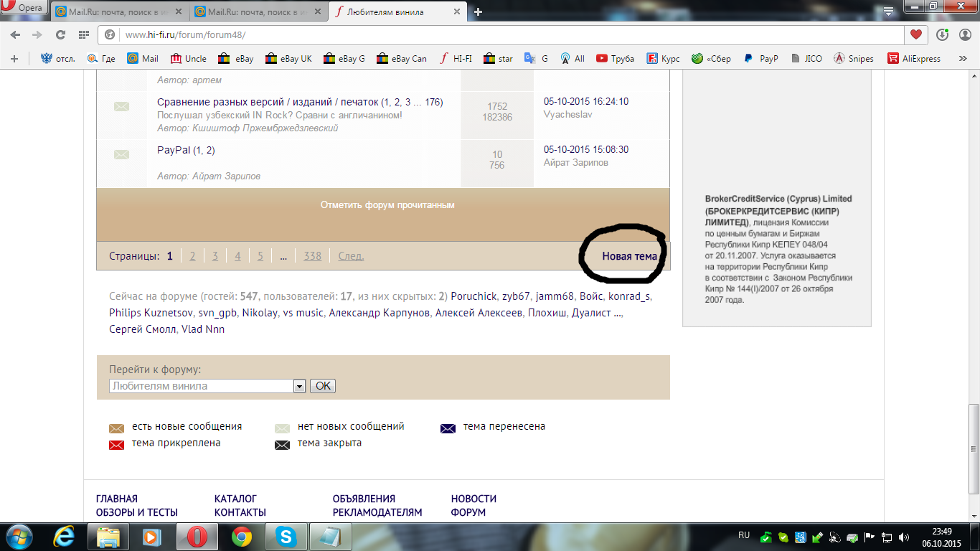This screenshot has width=980, height=551.
Task: Open Google Chrome from the taskbar
Action: [242, 536]
